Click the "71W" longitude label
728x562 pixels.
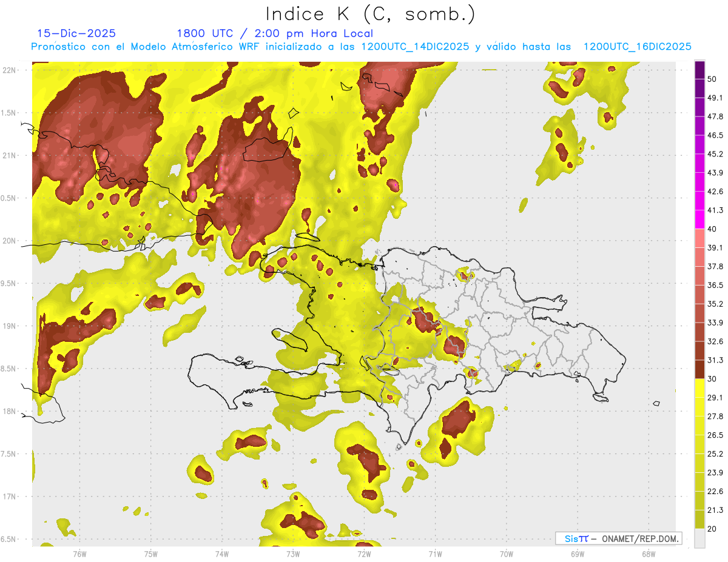pyautogui.click(x=435, y=554)
